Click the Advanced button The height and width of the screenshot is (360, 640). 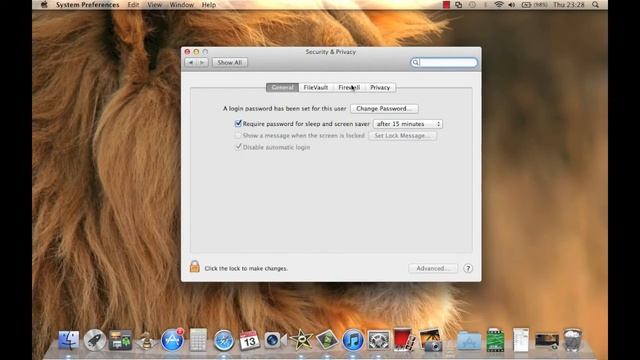point(433,268)
